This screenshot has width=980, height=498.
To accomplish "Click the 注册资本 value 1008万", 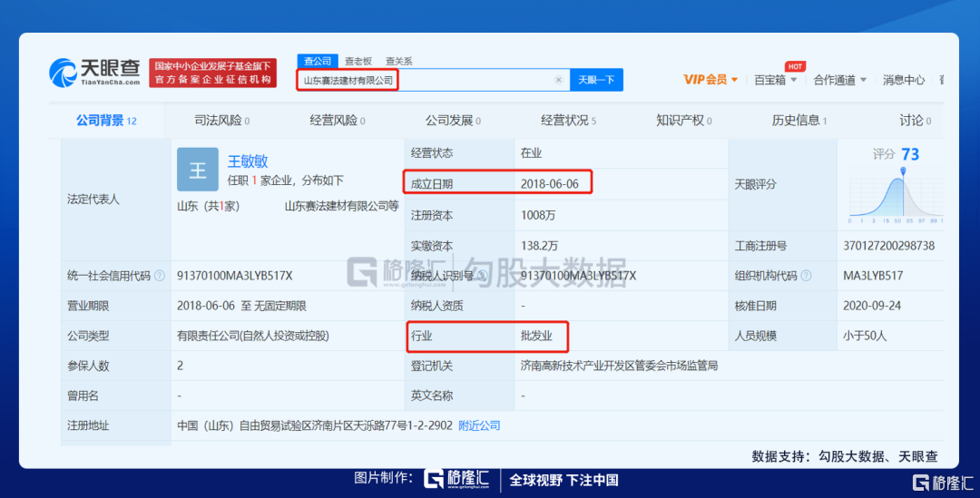I will coord(538,216).
